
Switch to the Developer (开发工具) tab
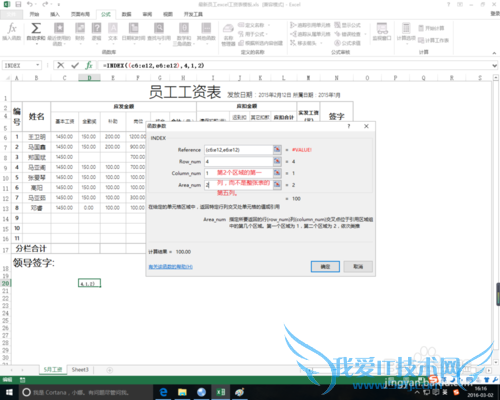coord(193,14)
